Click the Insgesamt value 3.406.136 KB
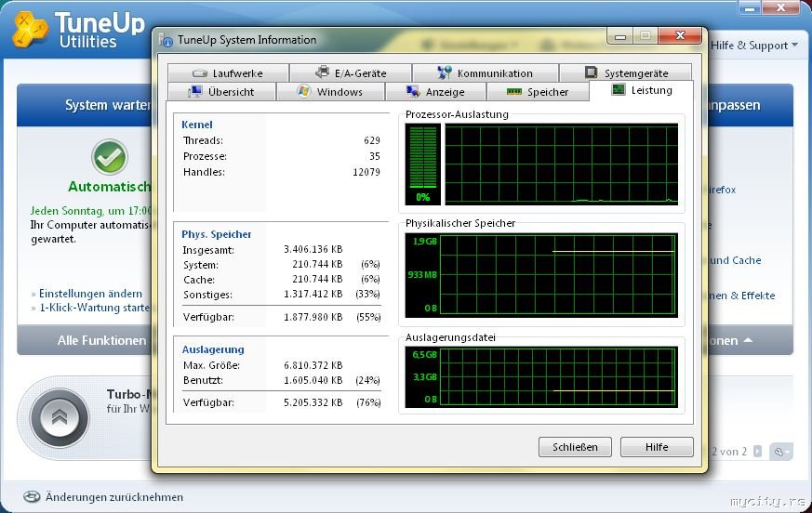812x513 pixels. [313, 249]
